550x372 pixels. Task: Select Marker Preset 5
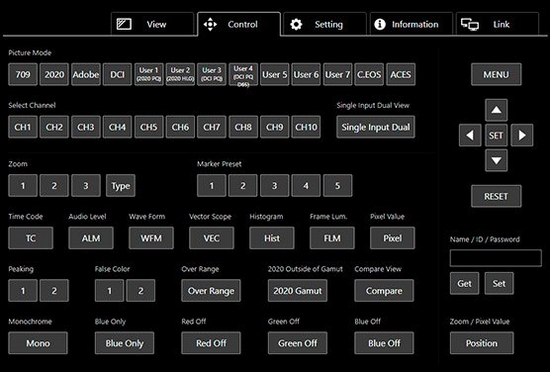click(337, 185)
